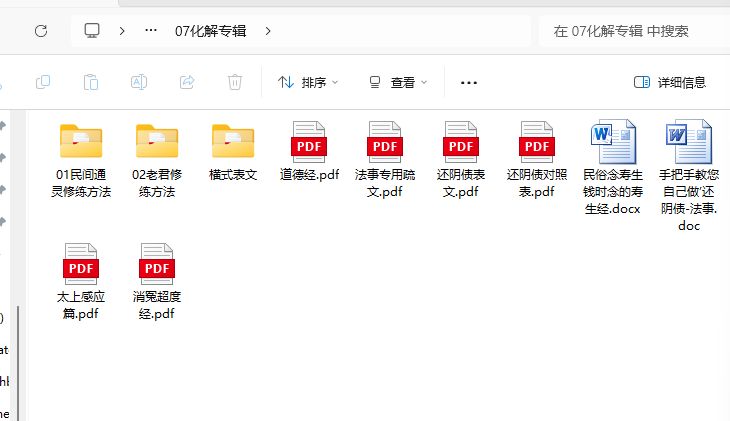Open the 查看 view dropdown
The width and height of the screenshot is (730, 421).
pos(399,82)
